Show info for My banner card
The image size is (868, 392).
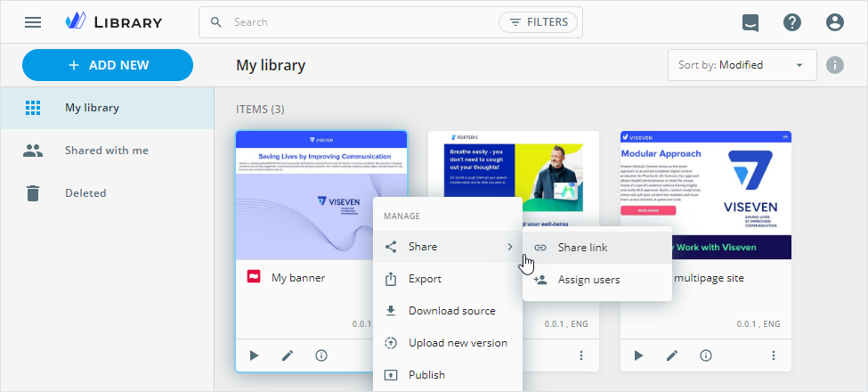(321, 355)
